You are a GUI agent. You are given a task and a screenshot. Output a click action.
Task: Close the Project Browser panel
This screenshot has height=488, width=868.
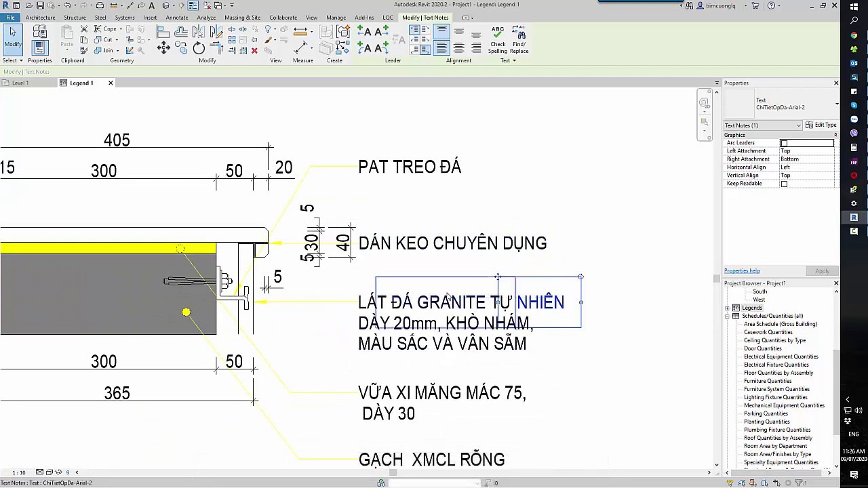point(835,283)
